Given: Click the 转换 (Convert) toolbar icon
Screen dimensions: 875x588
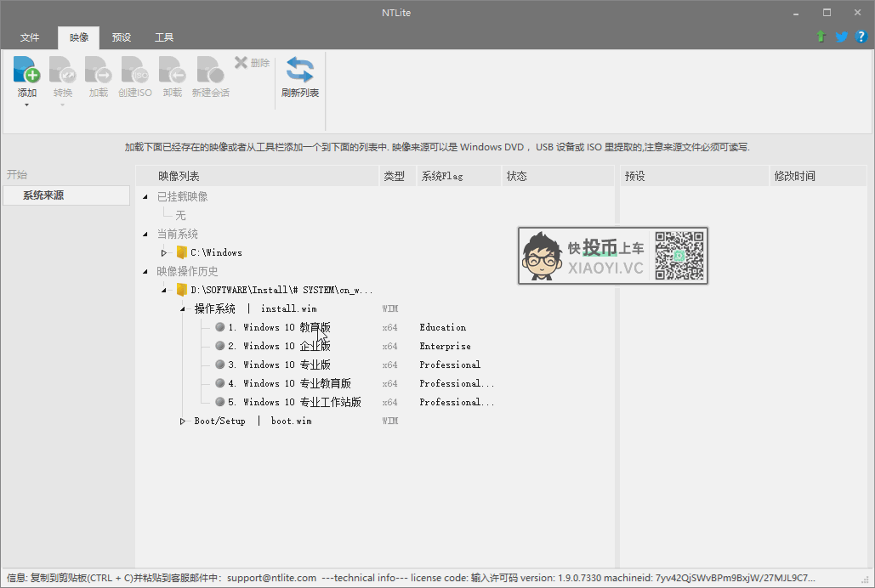Looking at the screenshot, I should pos(63,71).
